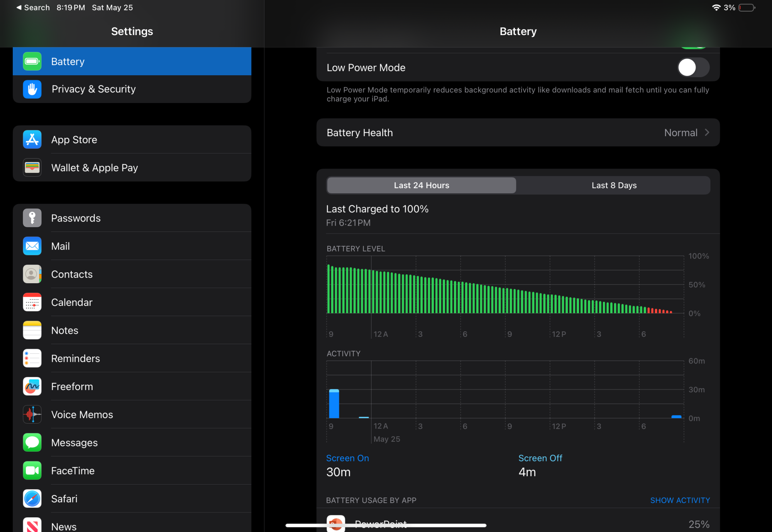Switch to Last 8 Days tab

pyautogui.click(x=614, y=186)
